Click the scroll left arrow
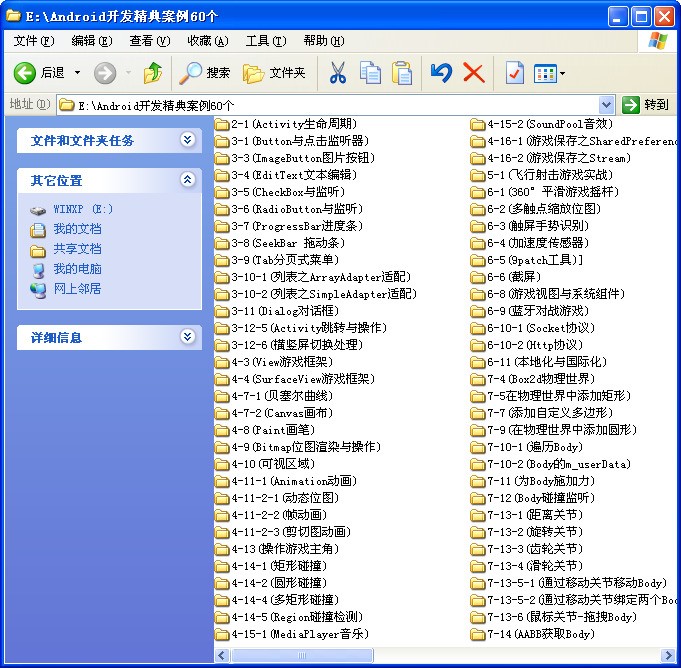The width and height of the screenshot is (681, 668). [x=222, y=655]
